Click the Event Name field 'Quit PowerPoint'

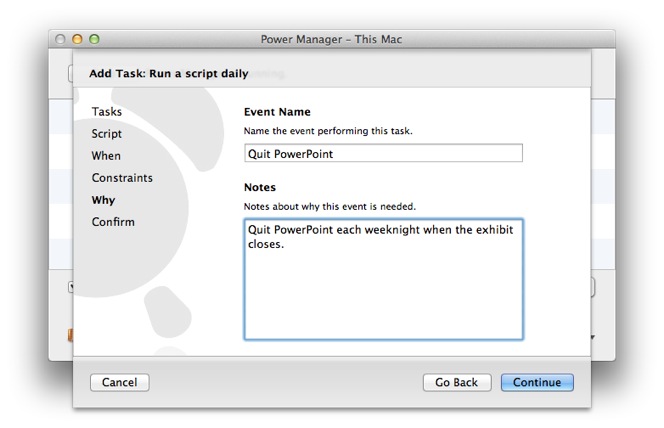click(x=383, y=153)
